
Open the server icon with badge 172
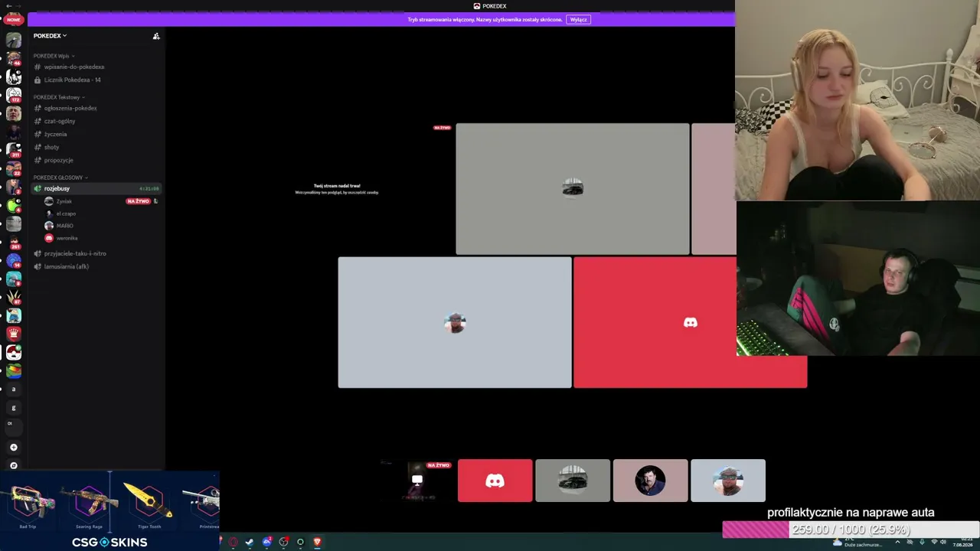14,95
